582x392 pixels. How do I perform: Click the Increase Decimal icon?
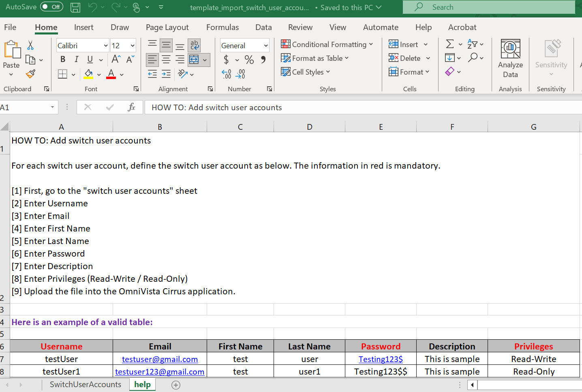tap(226, 74)
